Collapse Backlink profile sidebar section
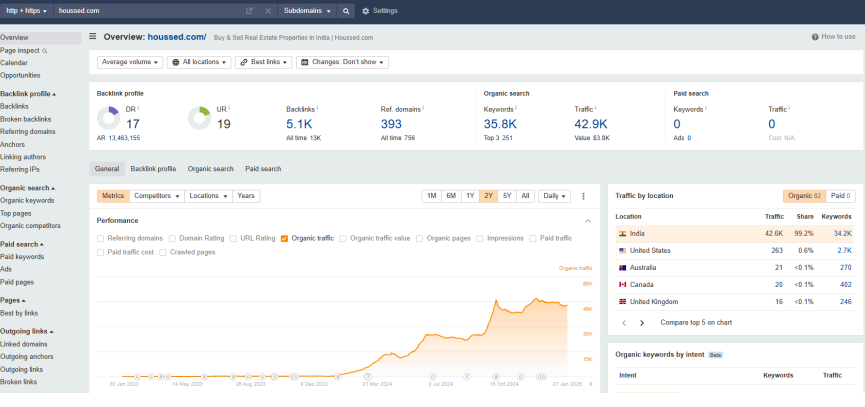This screenshot has height=407, width=865. point(28,94)
